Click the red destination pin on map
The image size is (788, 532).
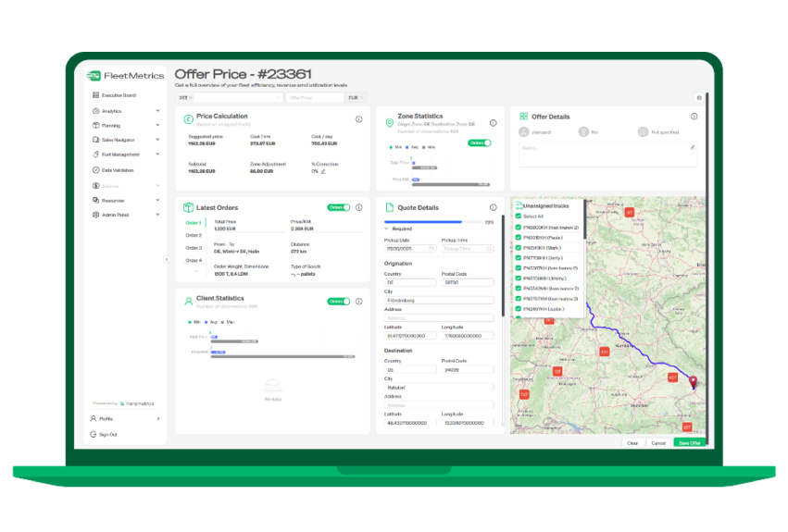pyautogui.click(x=693, y=381)
